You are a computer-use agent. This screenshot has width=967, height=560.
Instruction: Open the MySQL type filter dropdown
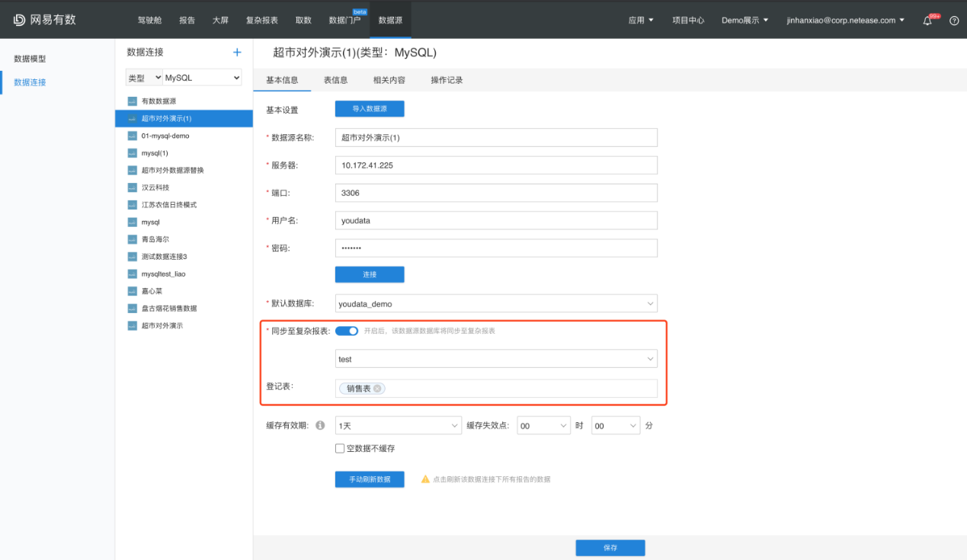click(x=202, y=78)
